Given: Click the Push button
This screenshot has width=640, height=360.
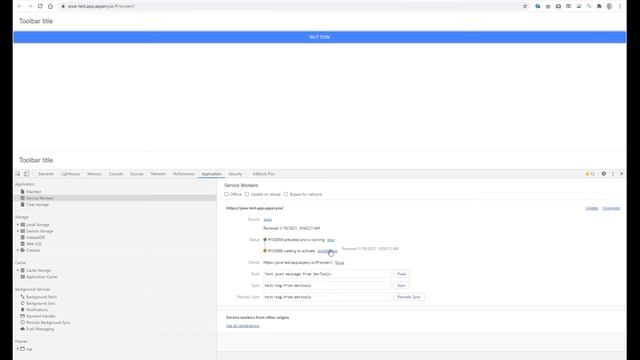Looking at the screenshot, I should pos(402,274).
